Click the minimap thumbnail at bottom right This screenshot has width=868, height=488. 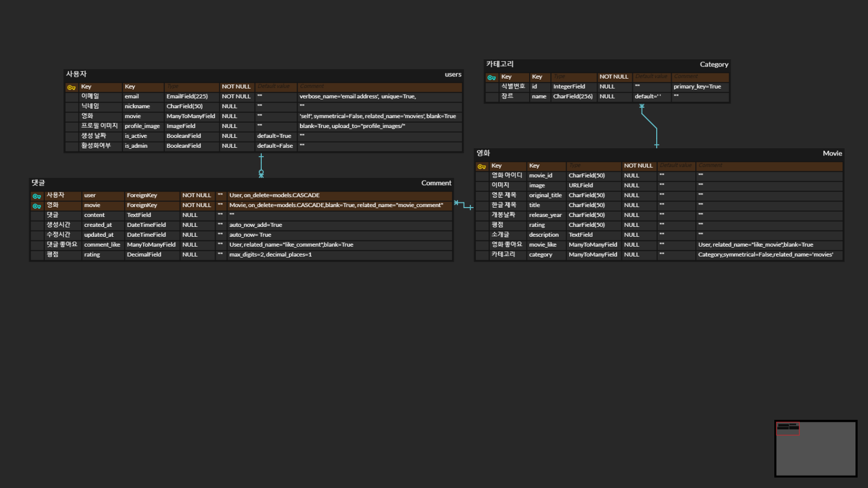click(x=815, y=448)
